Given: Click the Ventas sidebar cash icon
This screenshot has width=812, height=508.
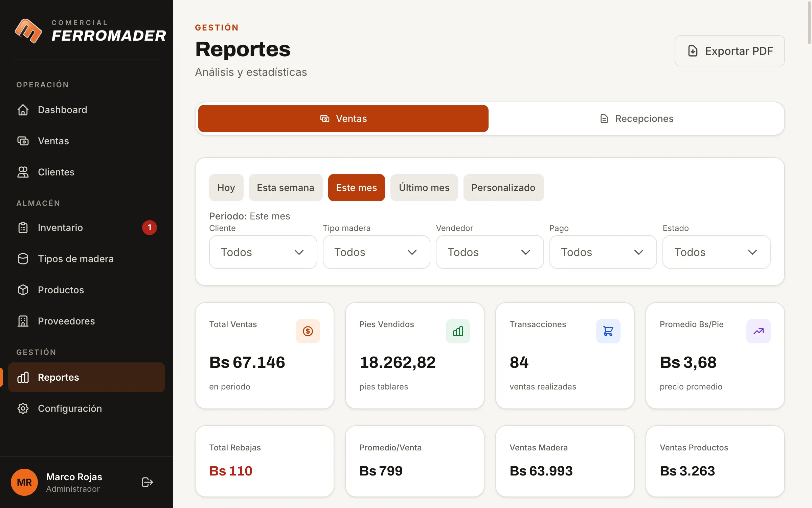Looking at the screenshot, I should point(23,141).
